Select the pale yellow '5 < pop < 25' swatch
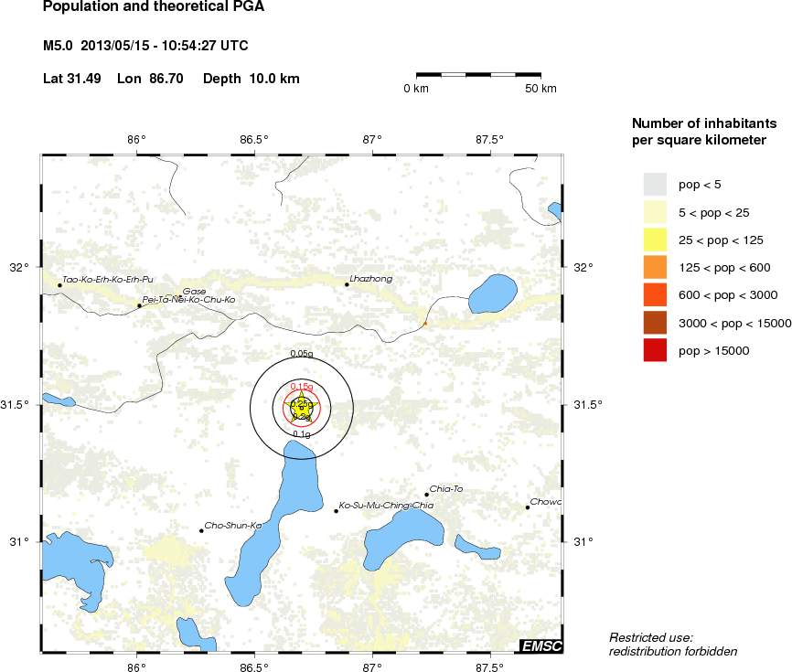 pyautogui.click(x=655, y=212)
